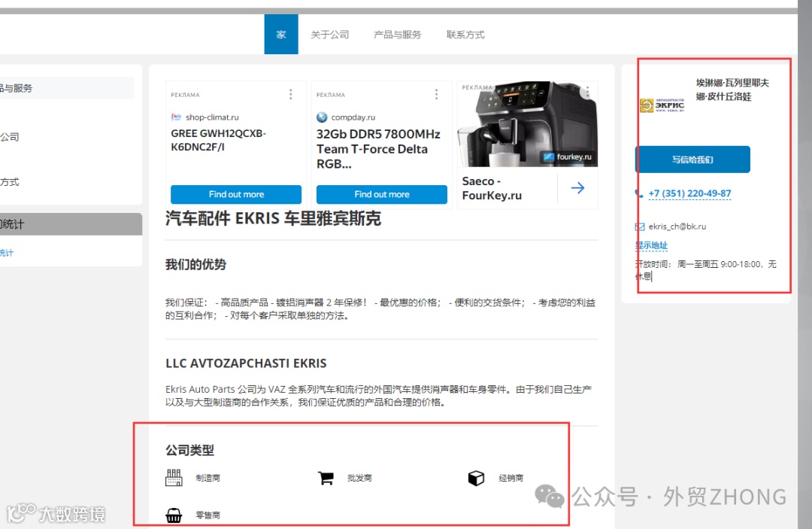Click 制造商 label
This screenshot has width=812, height=529.
[x=208, y=478]
